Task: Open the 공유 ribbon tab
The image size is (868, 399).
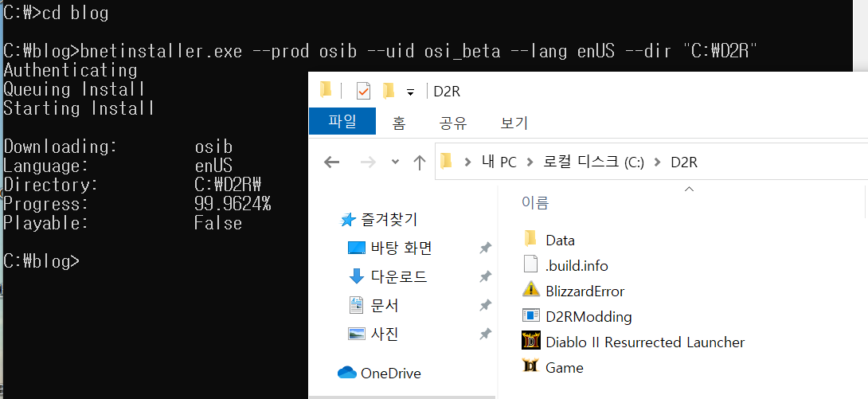Action: click(453, 123)
